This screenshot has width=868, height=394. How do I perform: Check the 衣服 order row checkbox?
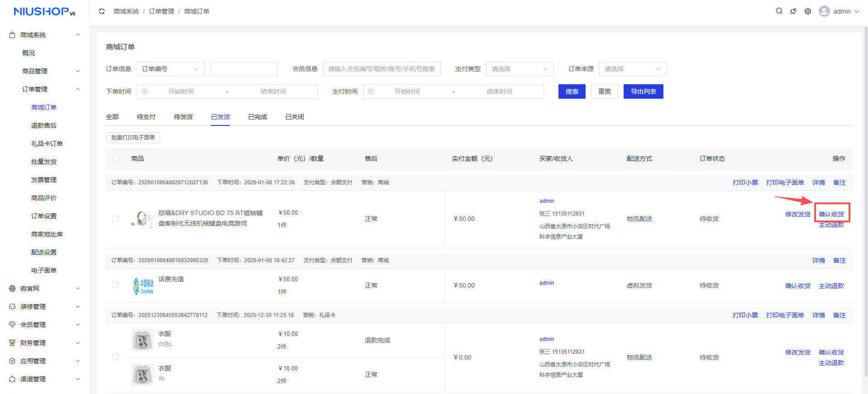115,357
